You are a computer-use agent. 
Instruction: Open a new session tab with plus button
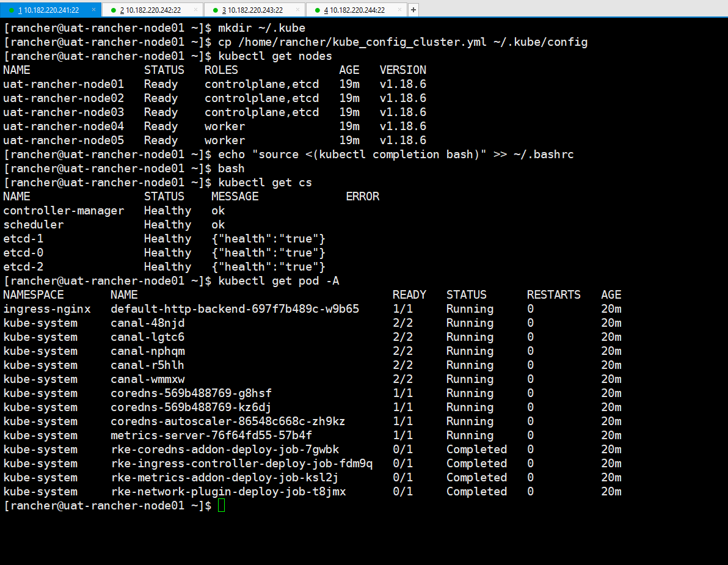(x=413, y=10)
